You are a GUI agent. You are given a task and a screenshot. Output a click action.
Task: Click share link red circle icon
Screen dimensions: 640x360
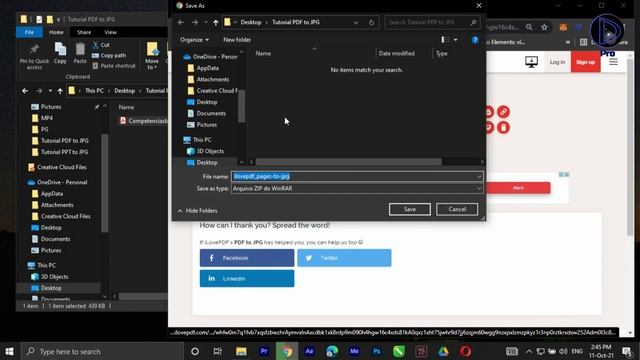click(503, 112)
